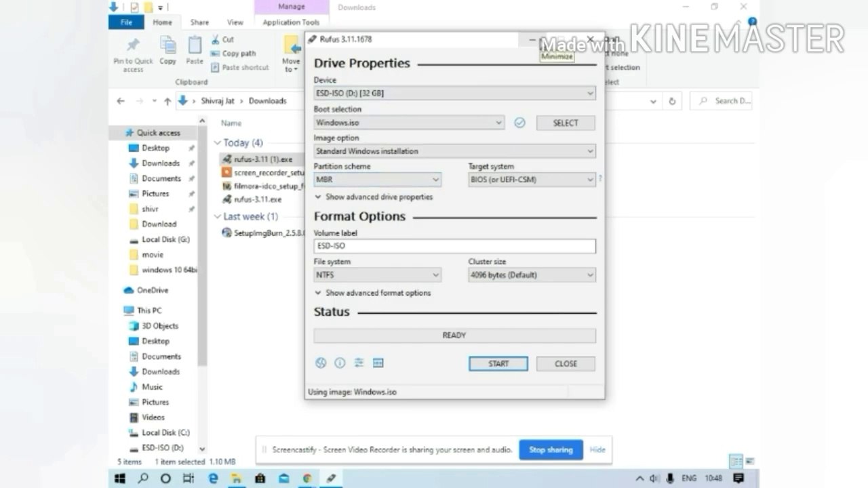Open Cortana circle on the taskbar
The width and height of the screenshot is (868, 488).
165,478
